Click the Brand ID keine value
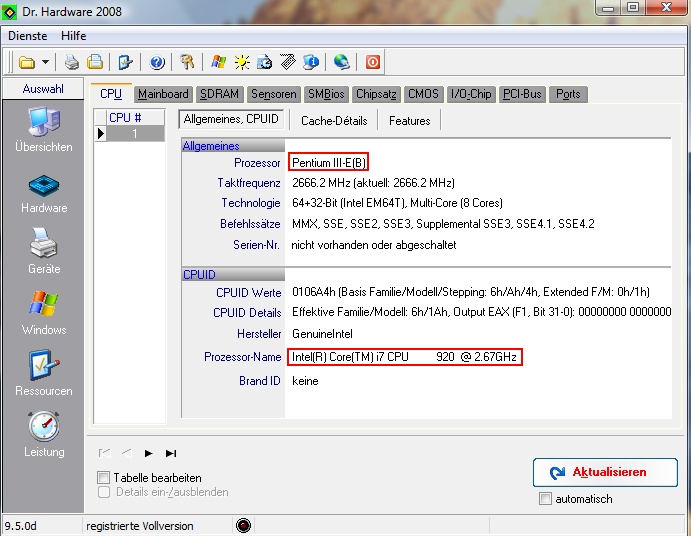This screenshot has height=536, width=691. [x=305, y=380]
